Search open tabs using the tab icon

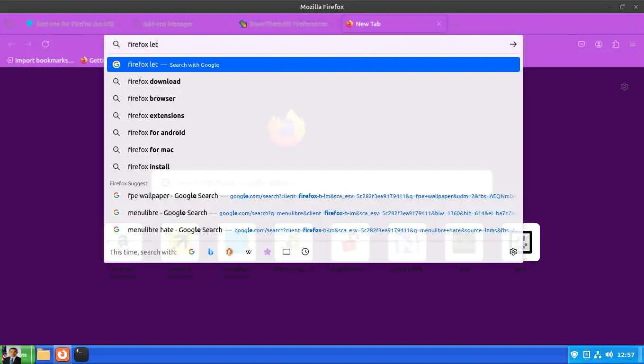[286, 252]
